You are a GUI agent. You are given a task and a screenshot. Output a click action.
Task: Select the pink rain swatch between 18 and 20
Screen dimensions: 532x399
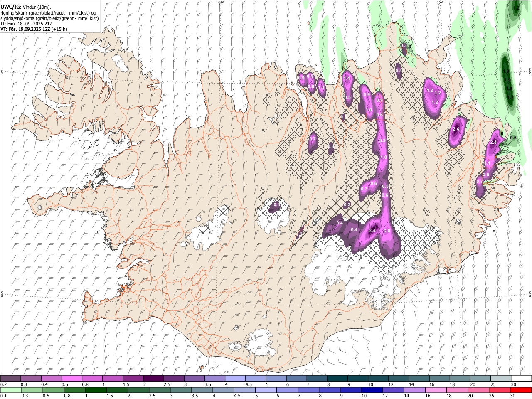click(x=456, y=390)
